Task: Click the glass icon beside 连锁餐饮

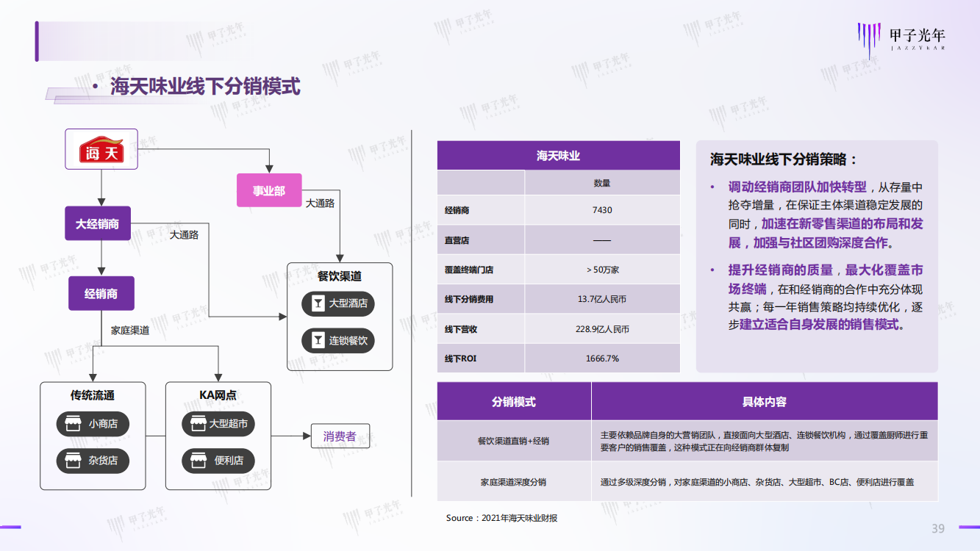Action: [318, 340]
